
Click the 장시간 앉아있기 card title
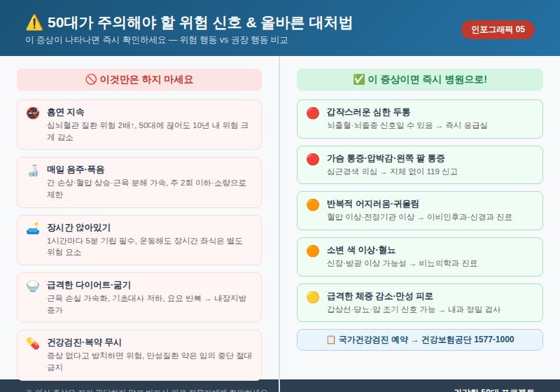(x=79, y=227)
